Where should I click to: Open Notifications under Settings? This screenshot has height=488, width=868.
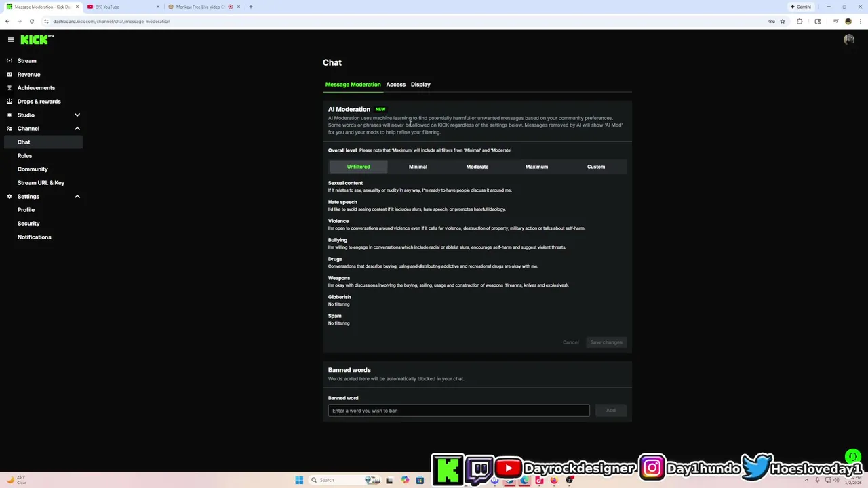[x=34, y=237]
